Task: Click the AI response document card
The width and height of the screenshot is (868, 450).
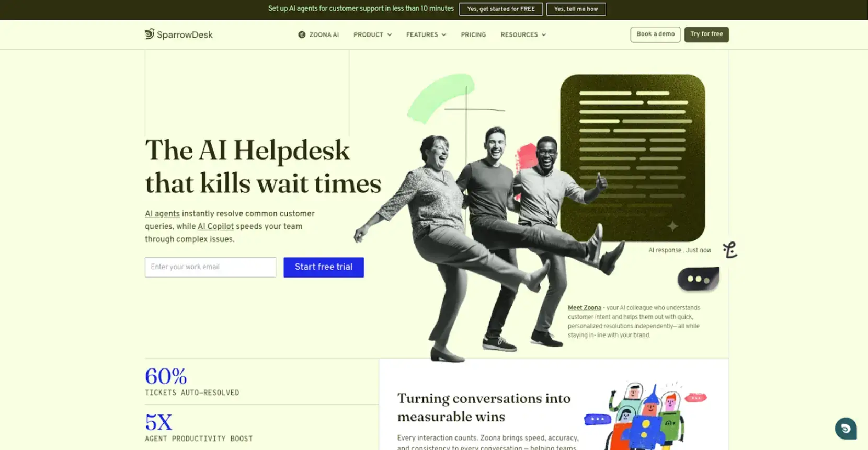Action: click(632, 157)
